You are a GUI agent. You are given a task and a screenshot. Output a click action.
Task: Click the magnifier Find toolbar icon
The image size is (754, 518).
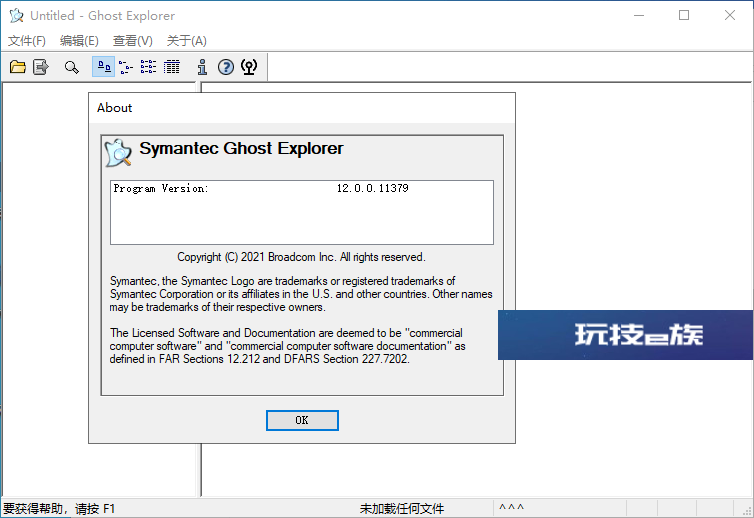click(x=72, y=67)
